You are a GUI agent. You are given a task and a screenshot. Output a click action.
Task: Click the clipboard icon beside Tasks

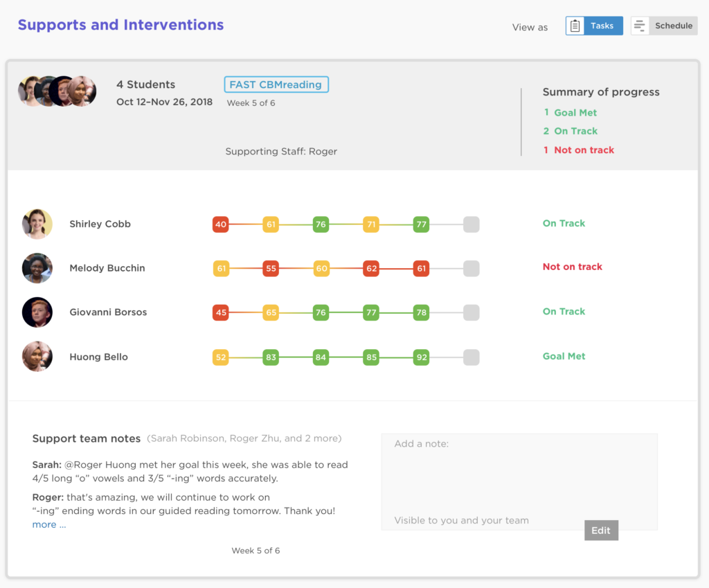coord(575,26)
